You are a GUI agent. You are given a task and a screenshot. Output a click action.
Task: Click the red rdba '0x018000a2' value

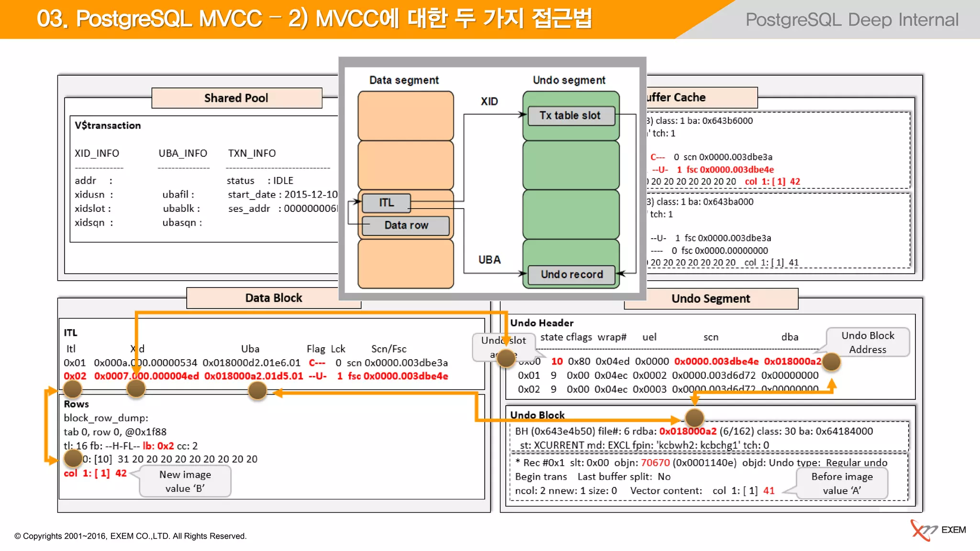click(x=688, y=431)
